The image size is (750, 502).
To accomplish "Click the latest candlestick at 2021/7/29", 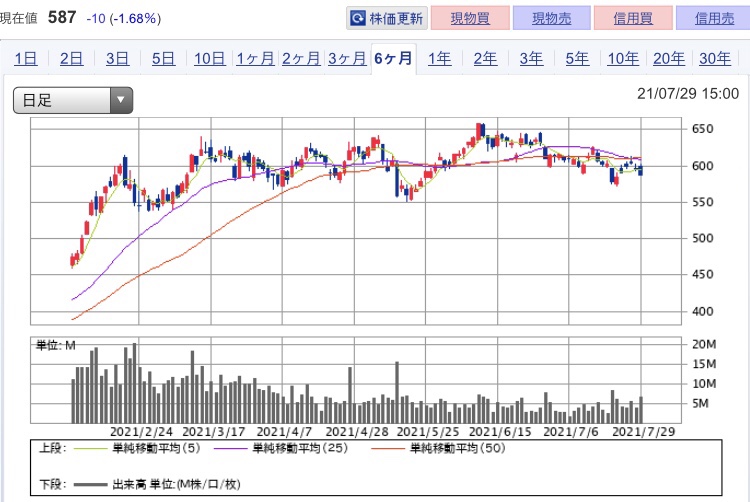I will click(641, 169).
